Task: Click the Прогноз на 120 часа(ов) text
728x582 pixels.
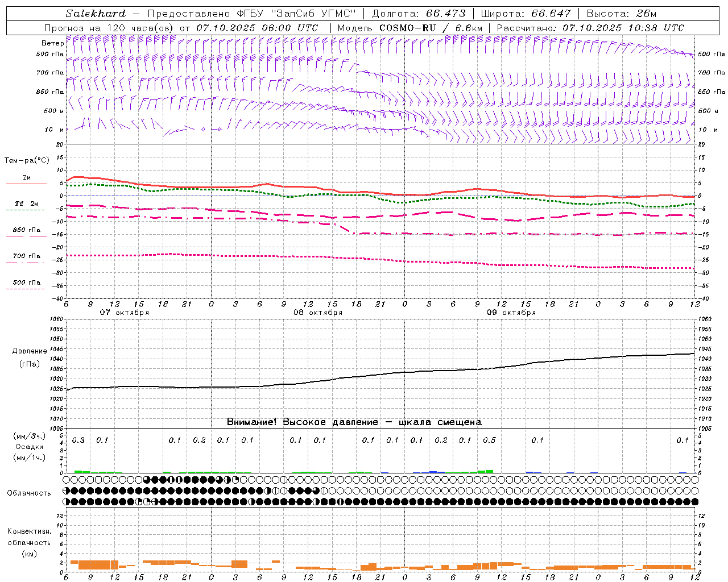Action: pos(109,28)
